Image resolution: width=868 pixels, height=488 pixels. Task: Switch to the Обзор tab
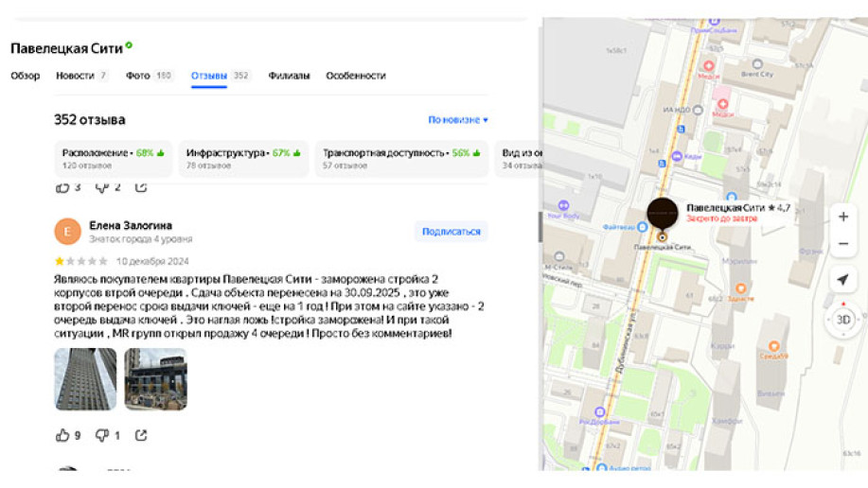tap(26, 76)
